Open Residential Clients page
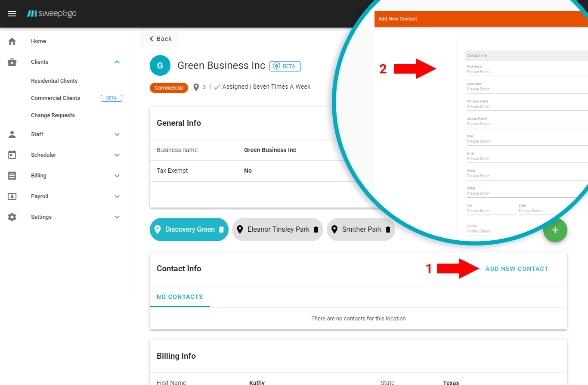 coord(54,81)
